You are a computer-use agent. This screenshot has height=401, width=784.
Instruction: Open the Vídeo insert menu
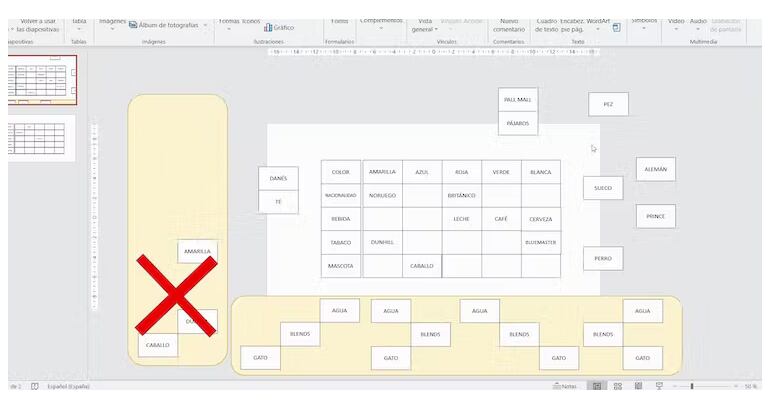click(676, 22)
